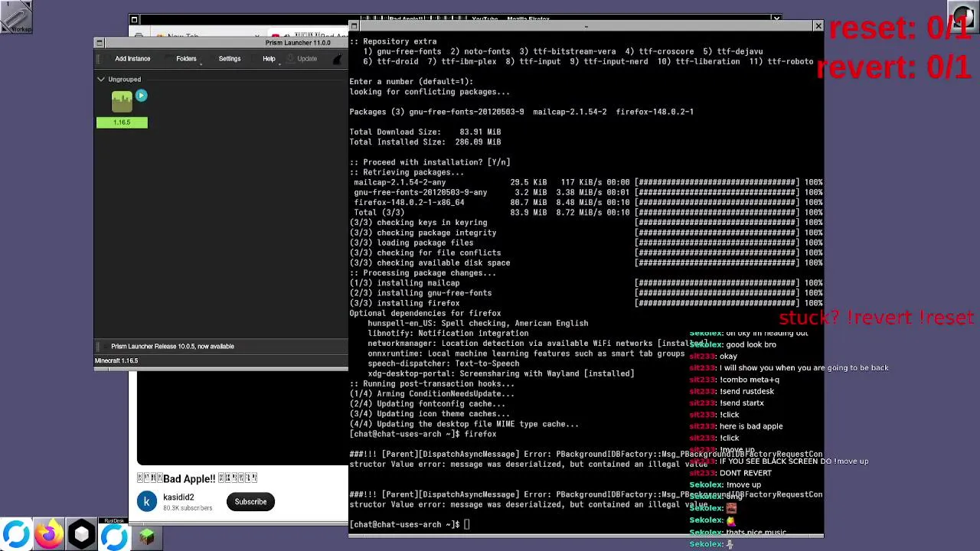
Task: Click the running play badge on instance
Action: (x=141, y=96)
